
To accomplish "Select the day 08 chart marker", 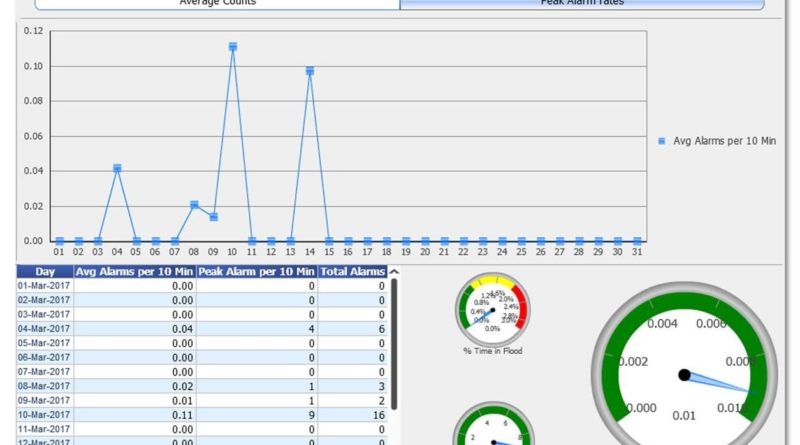I will tap(194, 205).
